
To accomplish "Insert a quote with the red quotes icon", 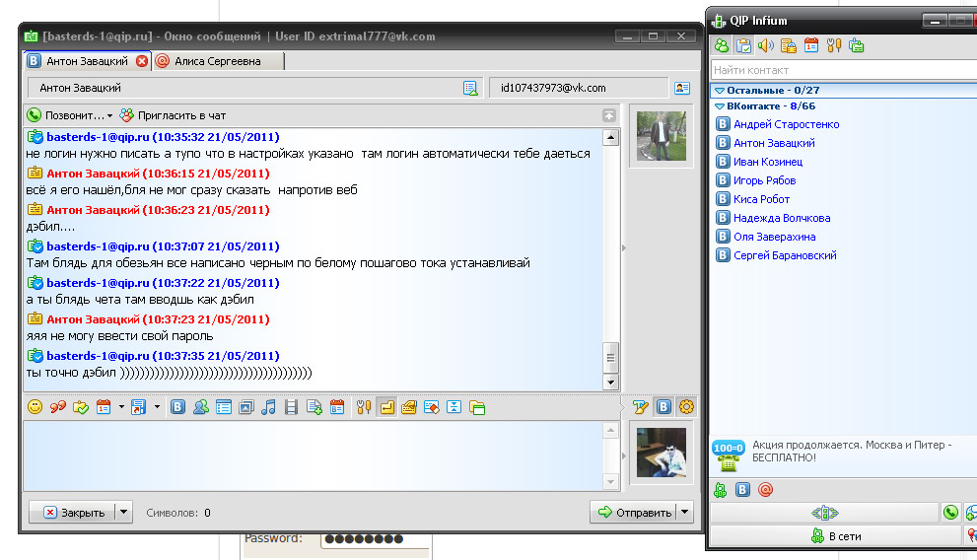I will tap(58, 407).
